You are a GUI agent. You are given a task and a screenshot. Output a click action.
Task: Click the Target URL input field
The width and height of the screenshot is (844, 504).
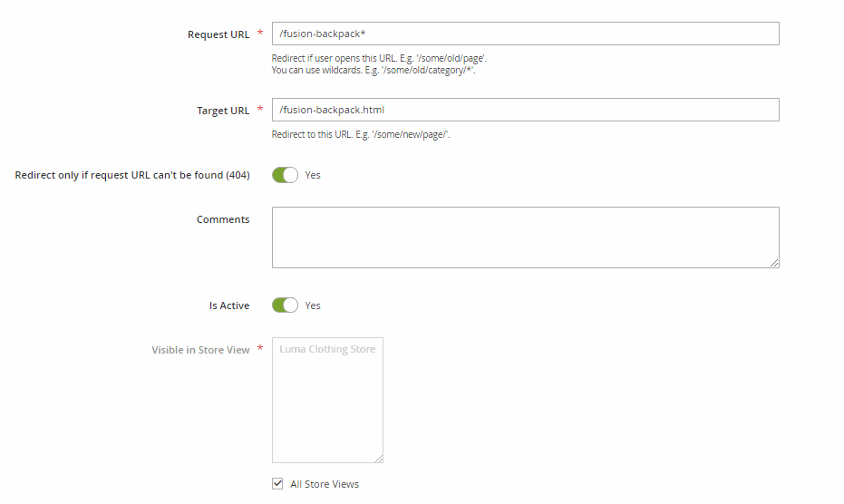(x=525, y=110)
